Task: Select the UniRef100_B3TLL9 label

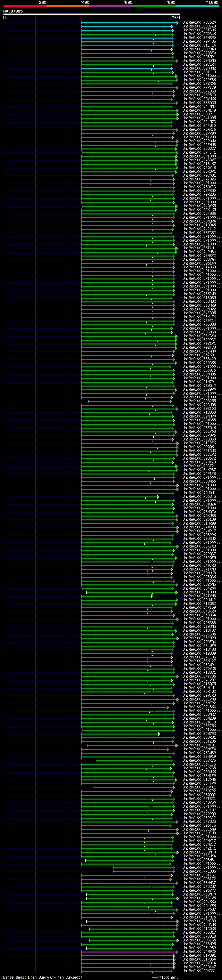Action: point(199,72)
